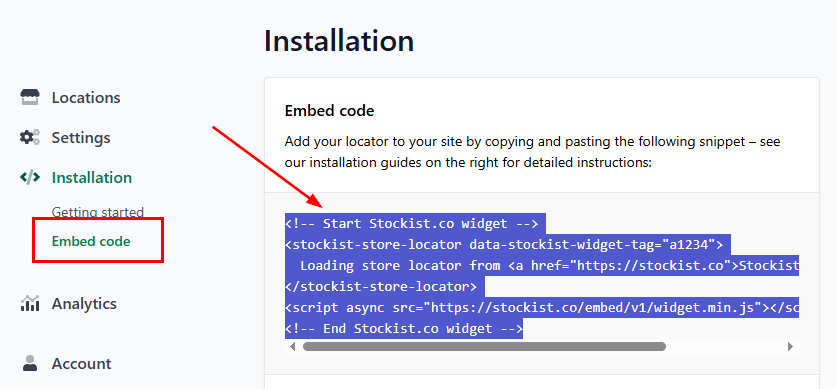Click the Analytics chart icon
This screenshot has width=837, height=389.
[x=30, y=304]
